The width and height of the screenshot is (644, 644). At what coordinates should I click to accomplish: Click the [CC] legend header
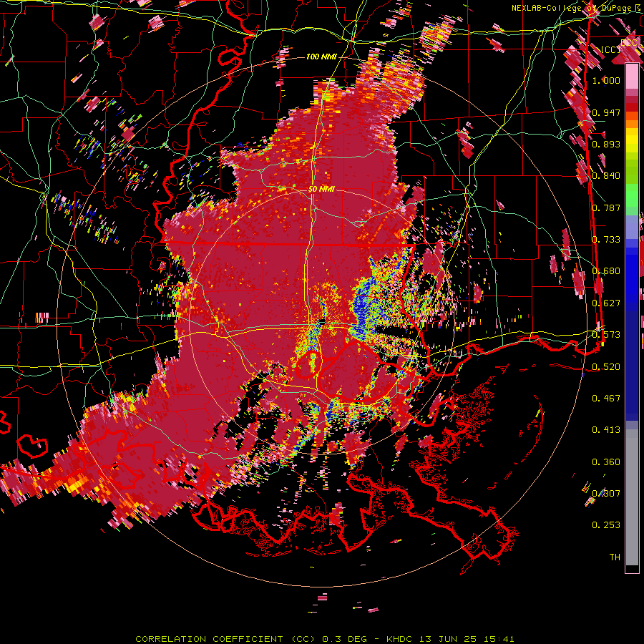(x=610, y=49)
